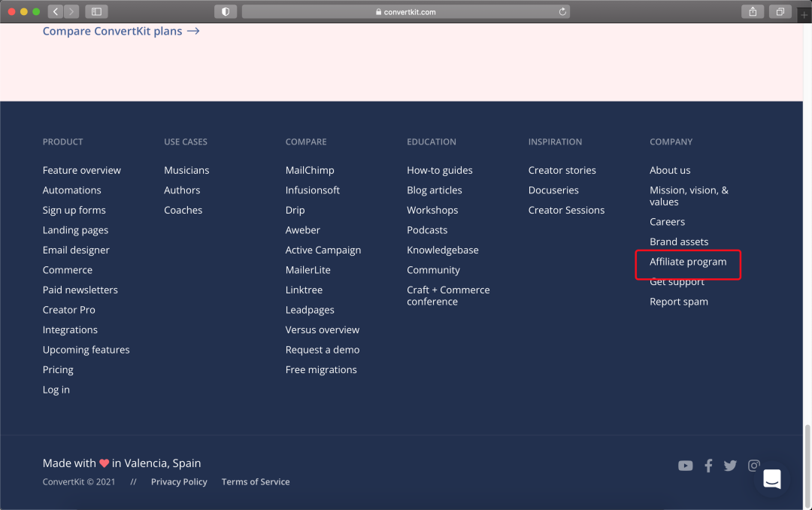View the Creator stories link

[562, 170]
